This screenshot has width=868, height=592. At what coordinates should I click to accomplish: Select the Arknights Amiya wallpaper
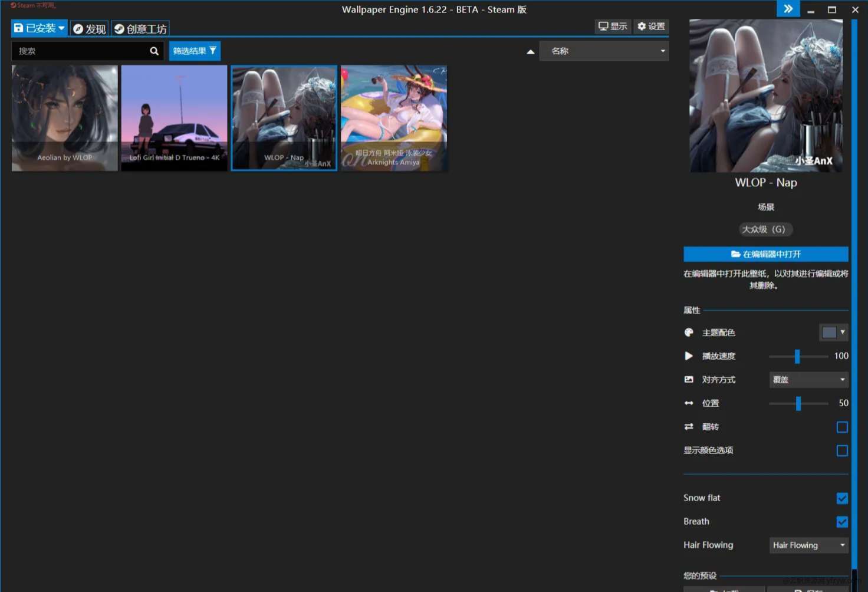tap(394, 118)
